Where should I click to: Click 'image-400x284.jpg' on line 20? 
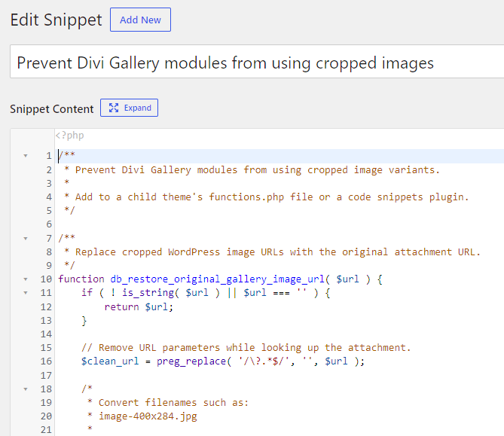pyautogui.click(x=148, y=416)
